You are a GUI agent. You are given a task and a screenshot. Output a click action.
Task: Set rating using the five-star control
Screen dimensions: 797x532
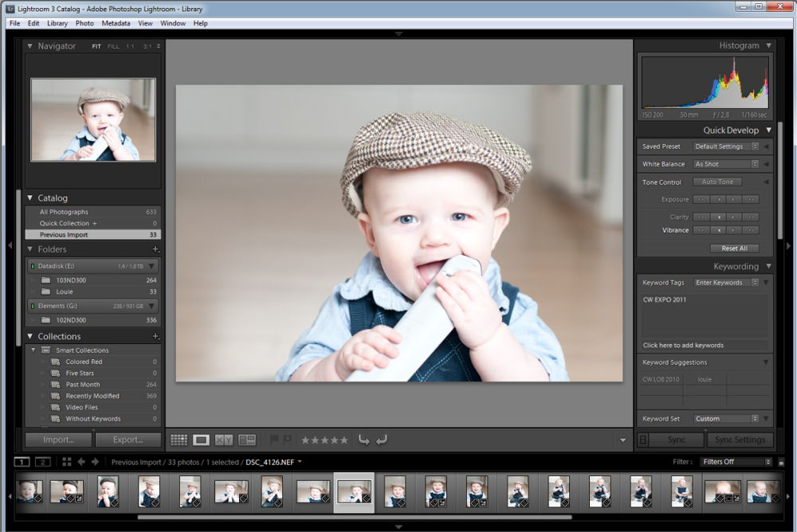tap(324, 440)
